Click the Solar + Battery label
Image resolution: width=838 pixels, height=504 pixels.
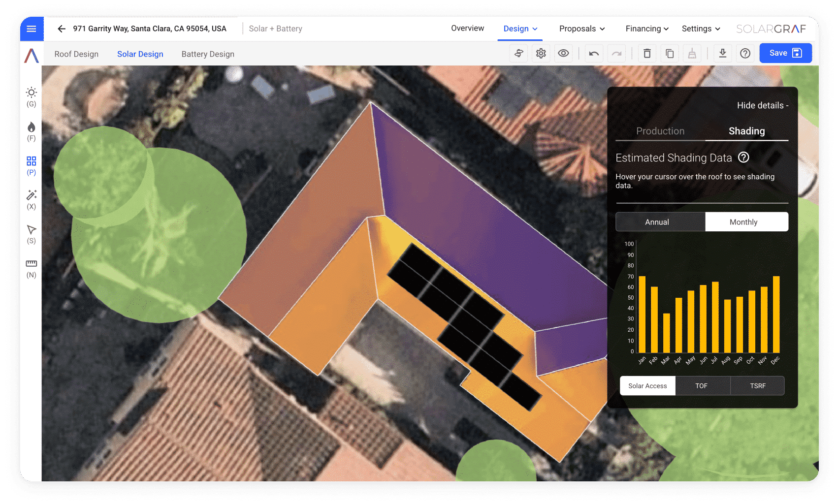coord(275,29)
